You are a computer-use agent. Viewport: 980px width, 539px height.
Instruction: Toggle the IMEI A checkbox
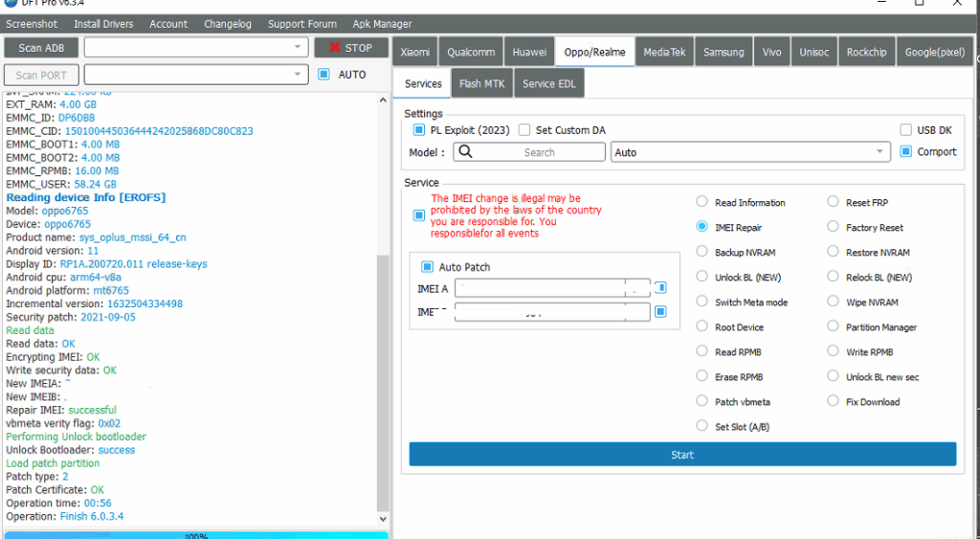coord(660,287)
